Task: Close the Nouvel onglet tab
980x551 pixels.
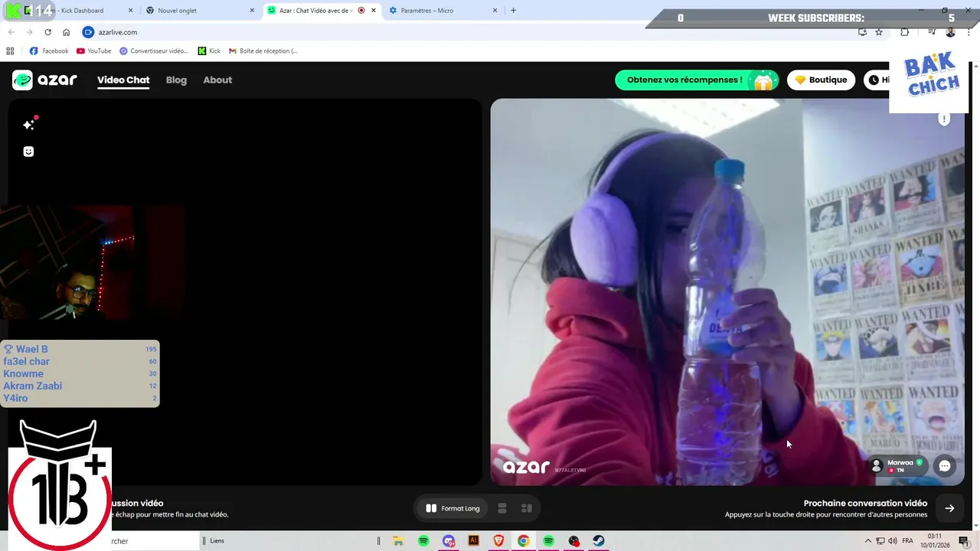Action: click(x=252, y=11)
